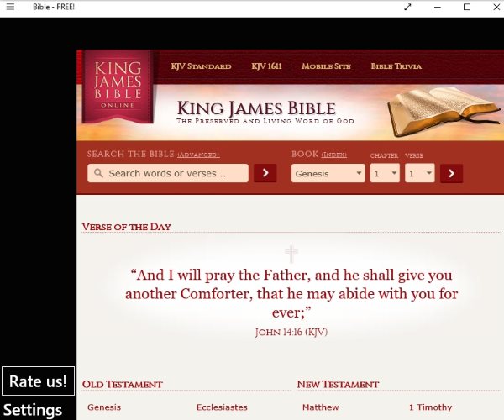This screenshot has width=504, height=420.
Task: Expand the Chapter dropdown
Action: (385, 173)
